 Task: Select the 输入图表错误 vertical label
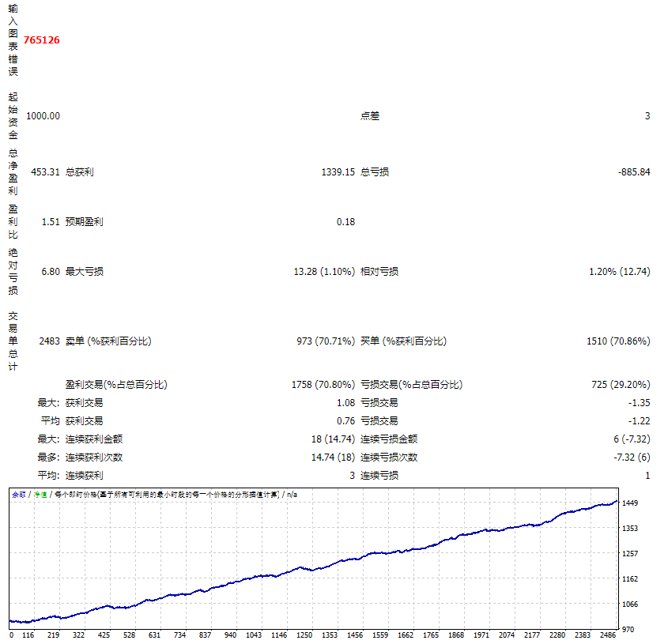13,40
